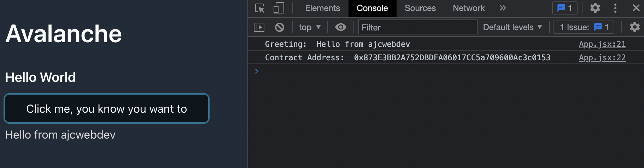Image resolution: width=644 pixels, height=168 pixels.
Task: Expand the top JavaScript context dropdown
Action: pos(310,27)
